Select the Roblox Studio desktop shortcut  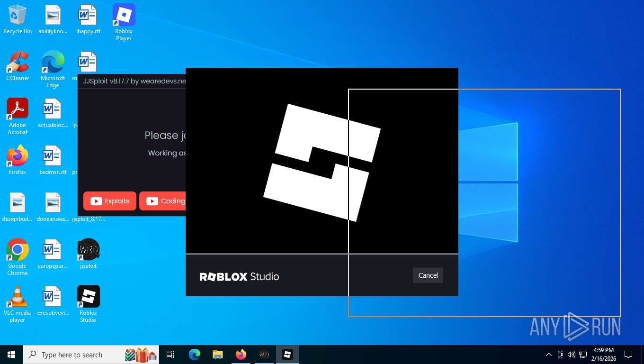click(x=88, y=304)
